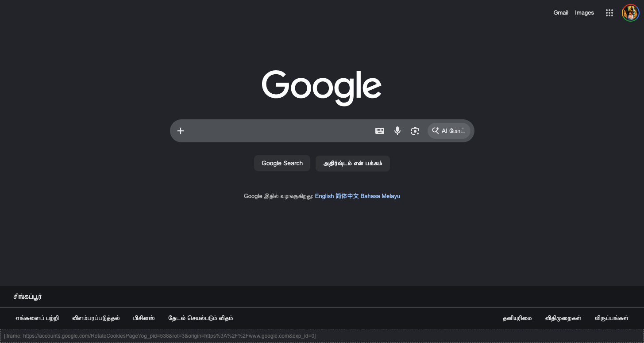Open the விதிமுறைகள் footer link
Image resolution: width=644 pixels, height=343 pixels.
pos(563,318)
